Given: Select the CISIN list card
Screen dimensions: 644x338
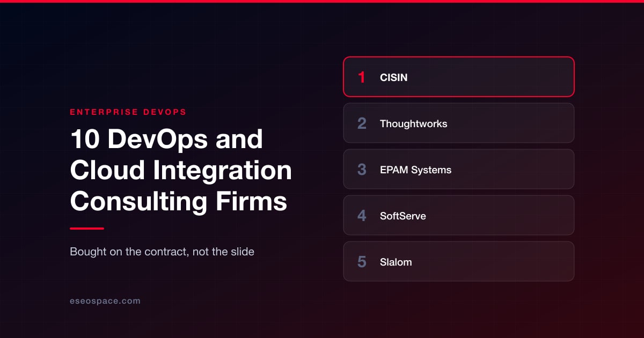Looking at the screenshot, I should tap(459, 77).
